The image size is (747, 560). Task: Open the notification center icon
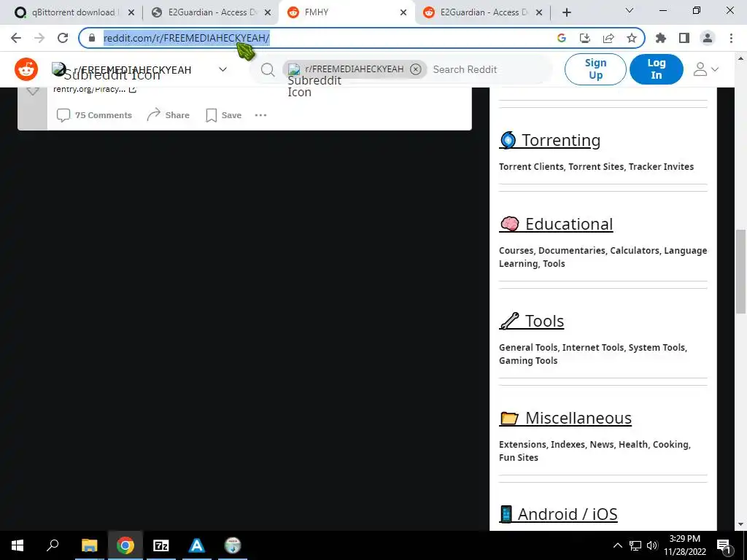coord(724,545)
